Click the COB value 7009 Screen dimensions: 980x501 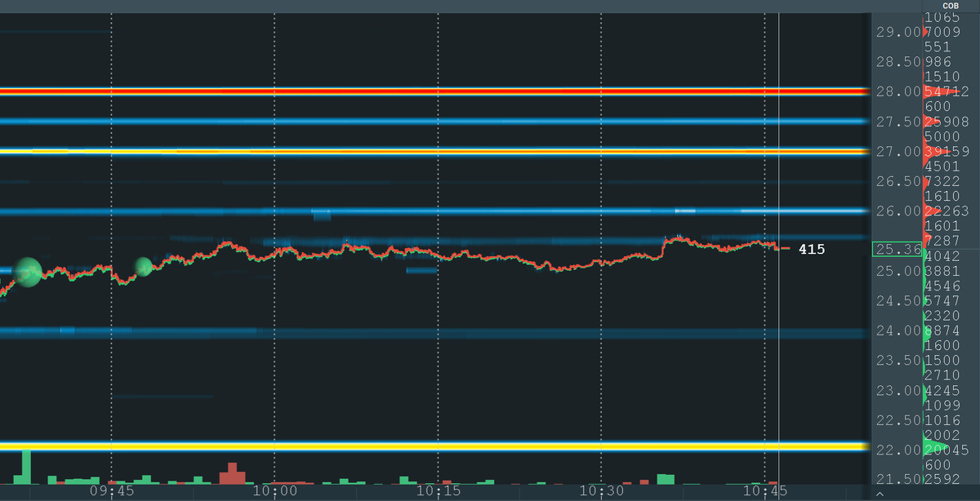click(942, 32)
